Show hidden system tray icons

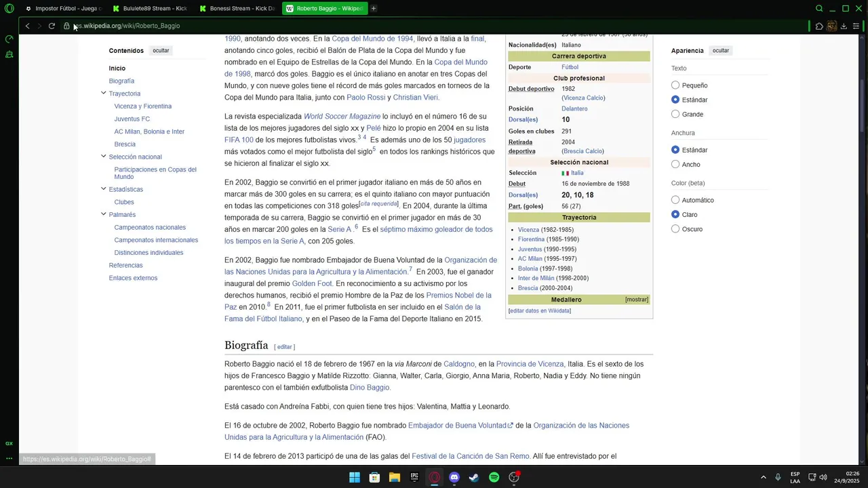tap(763, 477)
